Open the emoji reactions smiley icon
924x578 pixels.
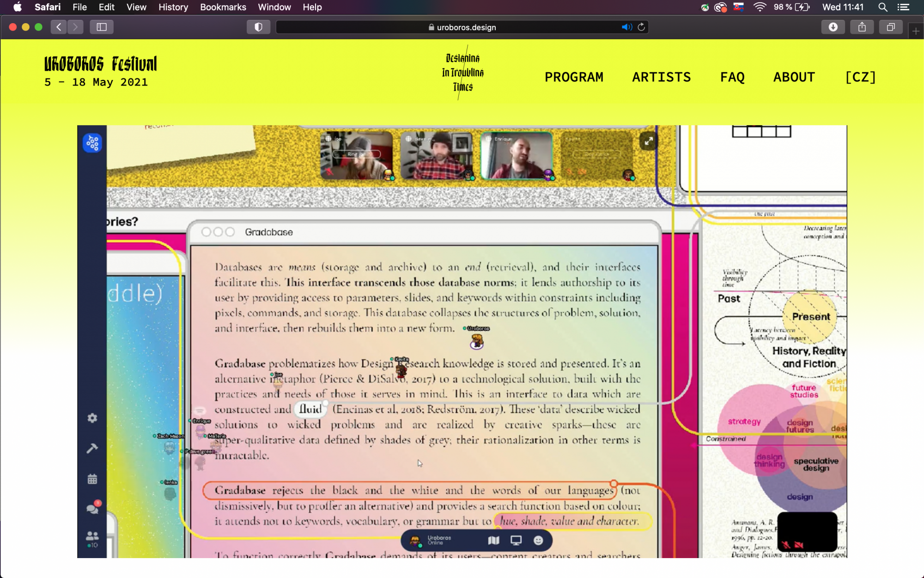(x=538, y=540)
